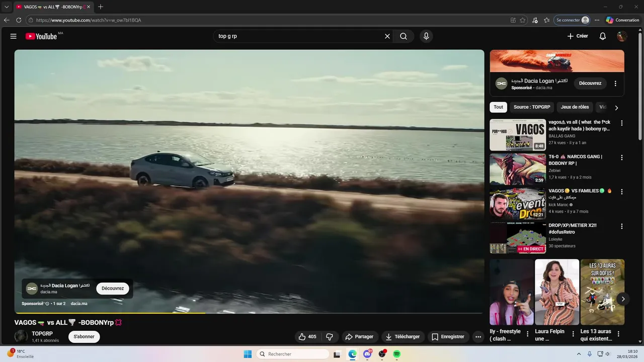
Task: Click the Télécharger download button
Action: [403, 336]
